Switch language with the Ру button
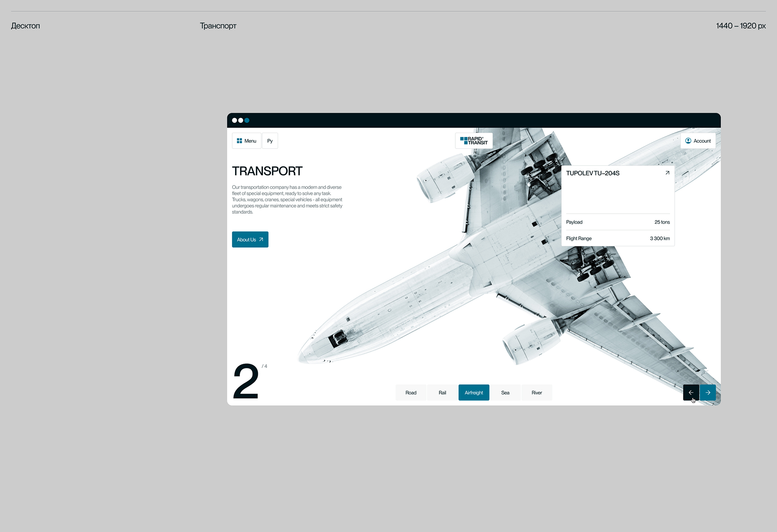This screenshot has width=777, height=532. coord(270,141)
